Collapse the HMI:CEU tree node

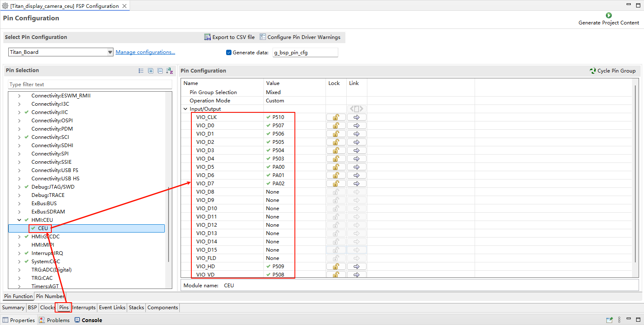[x=19, y=220]
